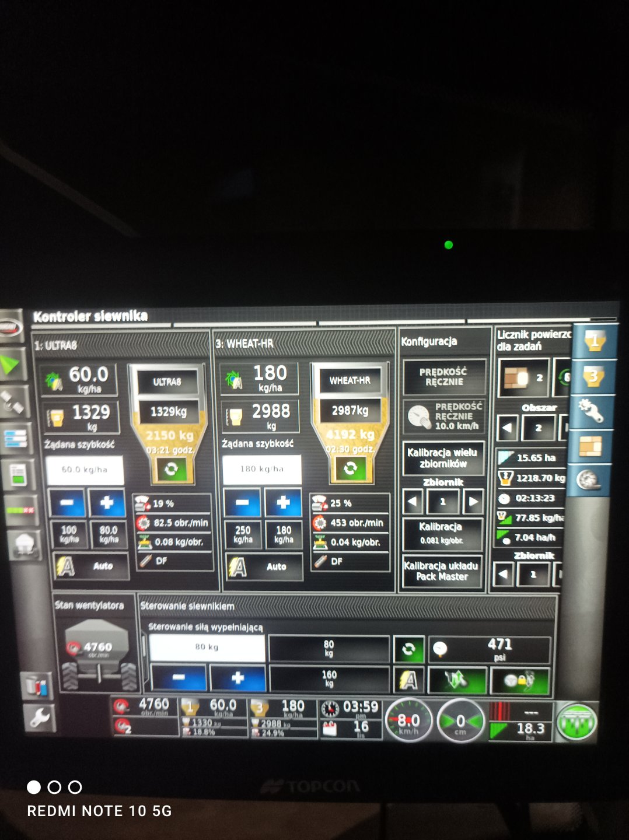Open tank 3 tab in right sidebar

pos(593,377)
